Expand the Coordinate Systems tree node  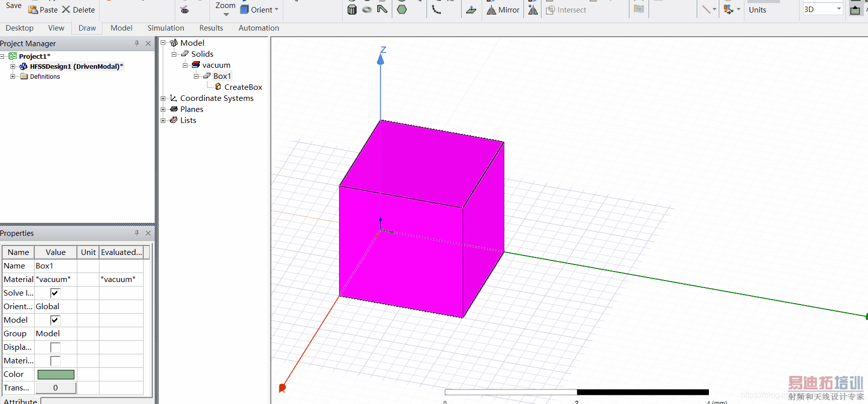coord(163,98)
